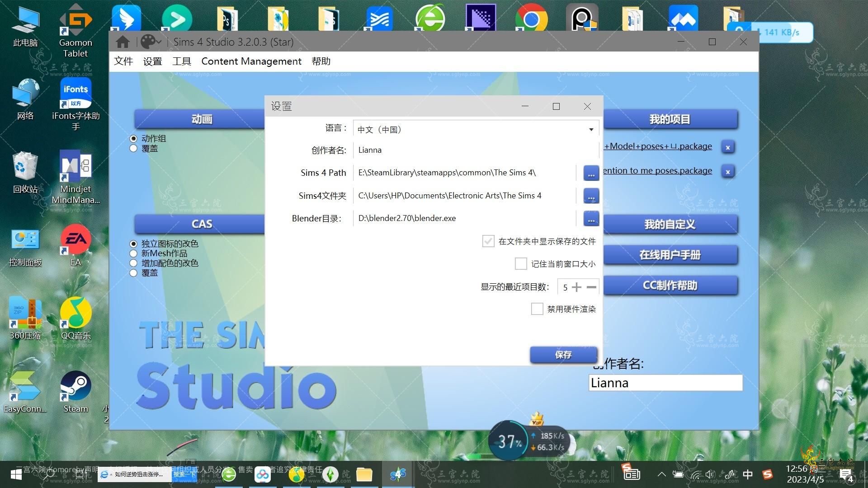Click the 创作者名 field in the settings dialog

476,150
